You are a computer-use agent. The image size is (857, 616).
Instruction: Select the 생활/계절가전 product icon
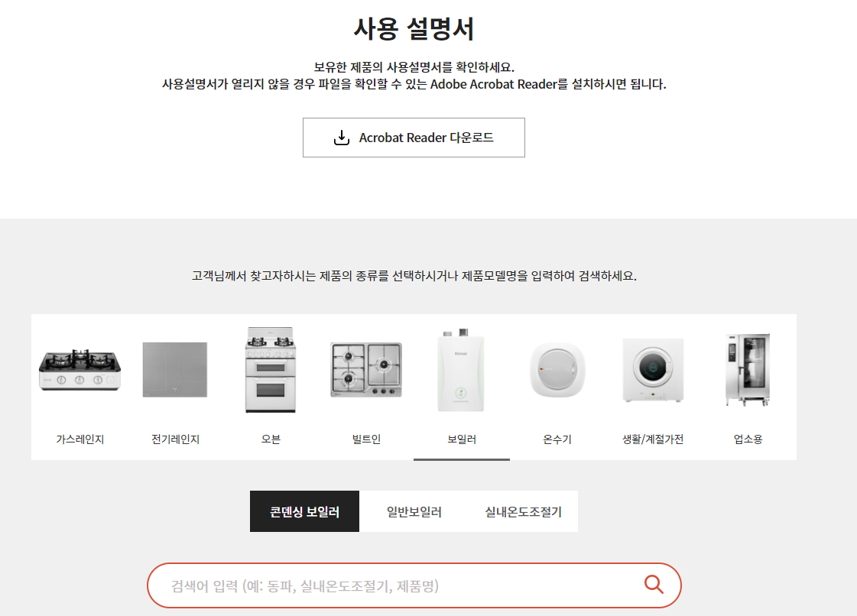tap(652, 369)
